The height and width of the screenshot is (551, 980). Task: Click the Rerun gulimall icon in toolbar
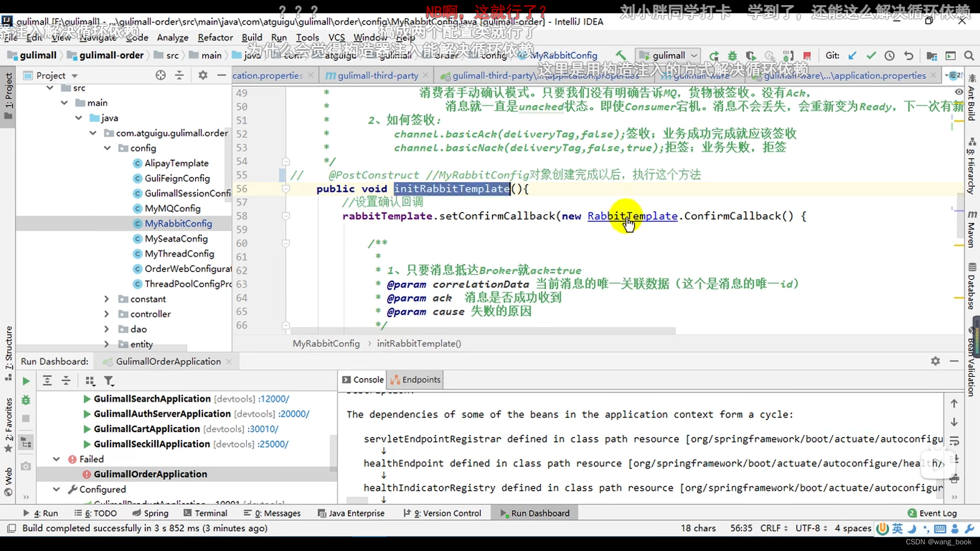click(714, 56)
